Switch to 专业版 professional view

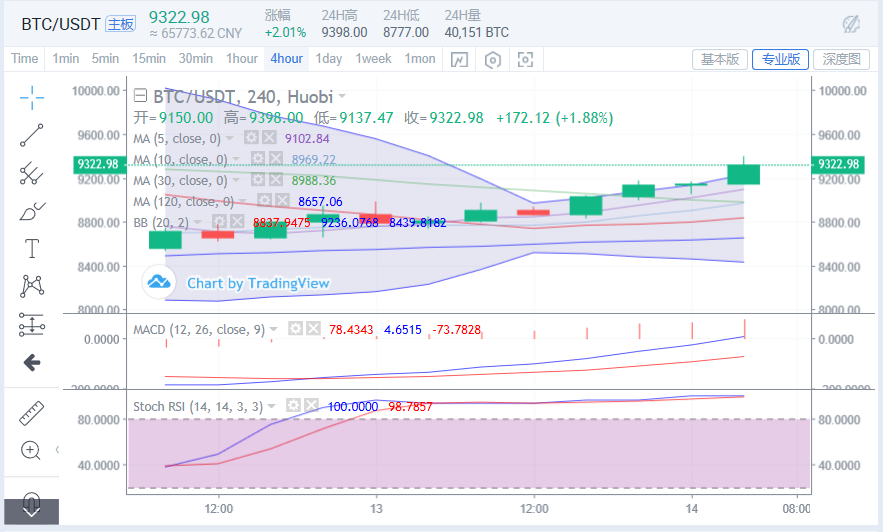(781, 59)
